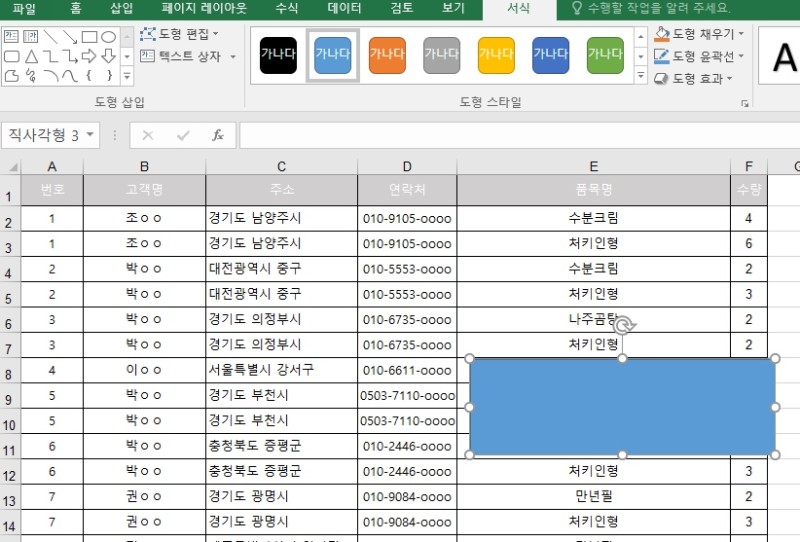Switch to the 데이터 tab
Image resolution: width=800 pixels, height=542 pixels.
click(344, 8)
